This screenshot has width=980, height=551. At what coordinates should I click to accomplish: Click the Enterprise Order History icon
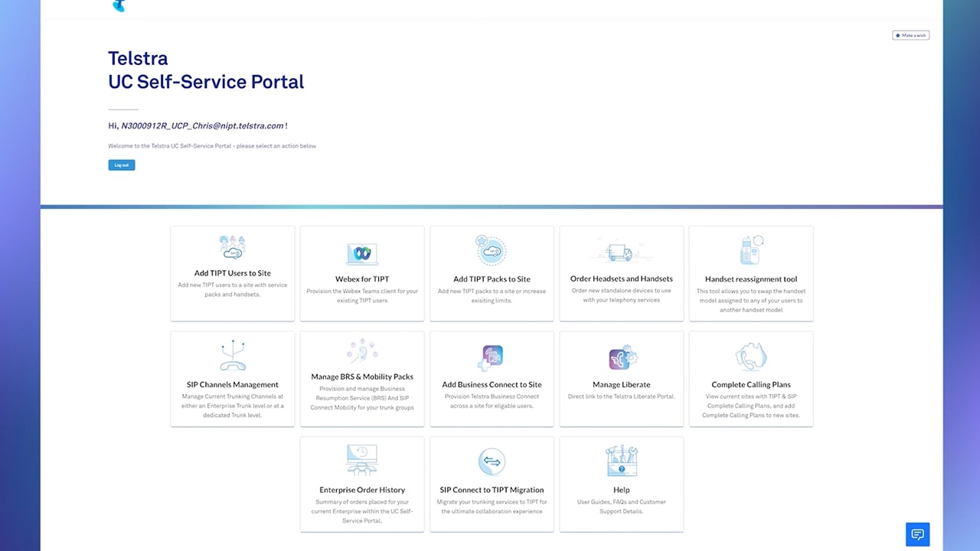point(362,461)
